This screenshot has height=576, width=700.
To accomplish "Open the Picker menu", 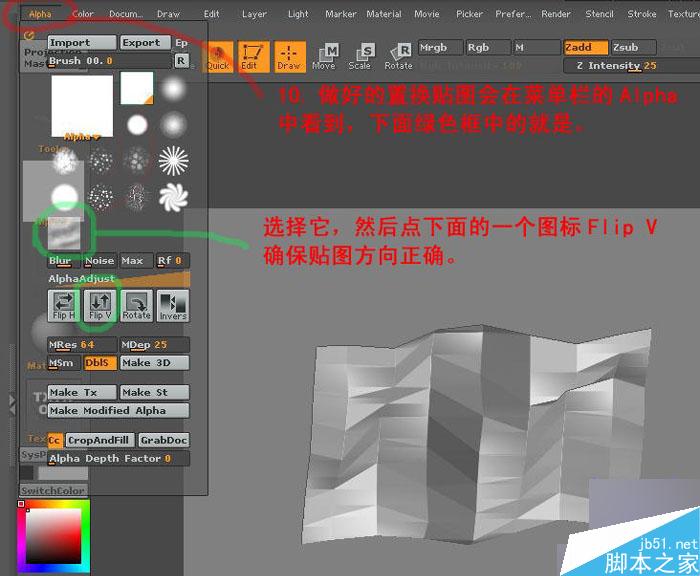I will tap(469, 14).
